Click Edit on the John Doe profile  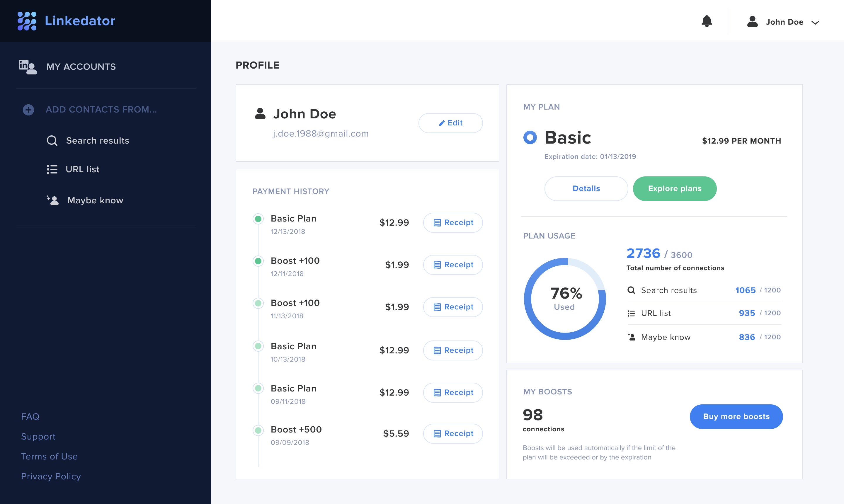point(450,123)
